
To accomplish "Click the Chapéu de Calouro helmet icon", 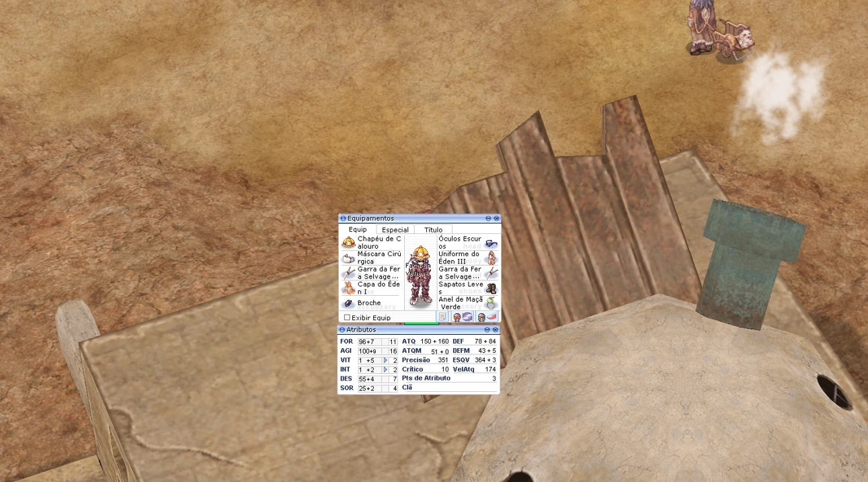I will [348, 243].
